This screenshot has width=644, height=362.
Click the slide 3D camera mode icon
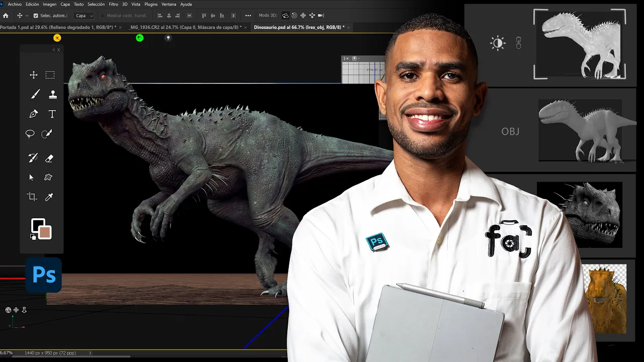click(311, 16)
